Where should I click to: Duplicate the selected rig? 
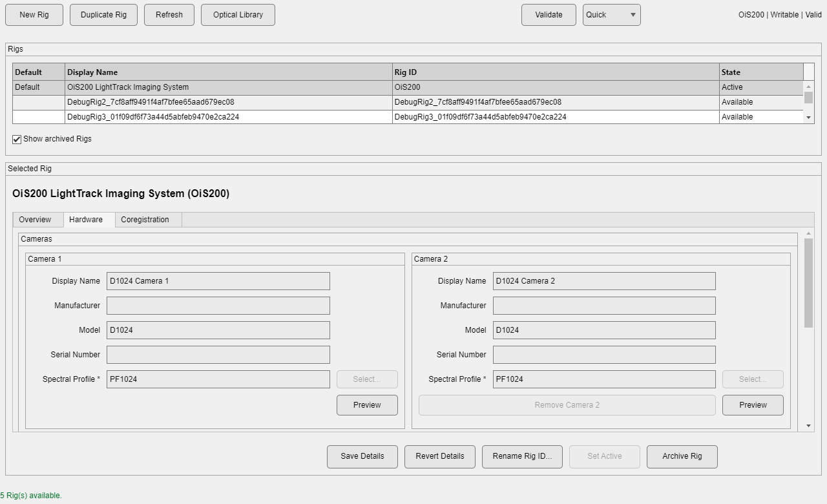click(x=103, y=15)
